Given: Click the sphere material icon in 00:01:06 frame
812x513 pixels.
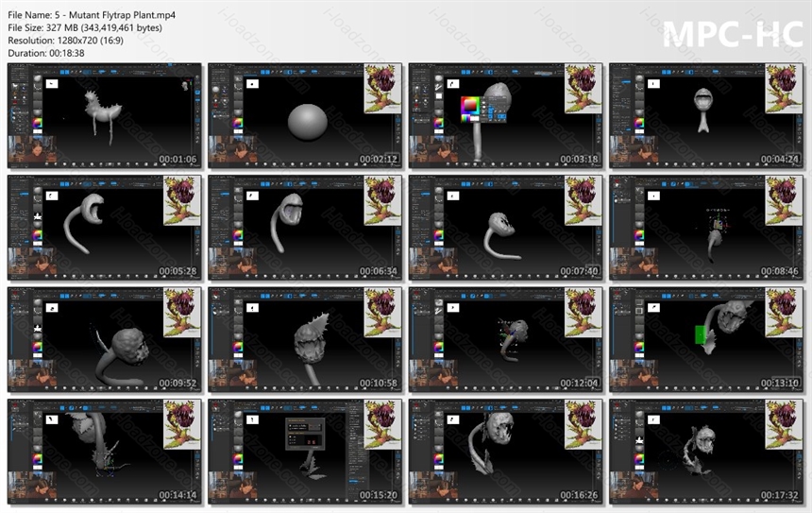Looking at the screenshot, I should pyautogui.click(x=37, y=79).
